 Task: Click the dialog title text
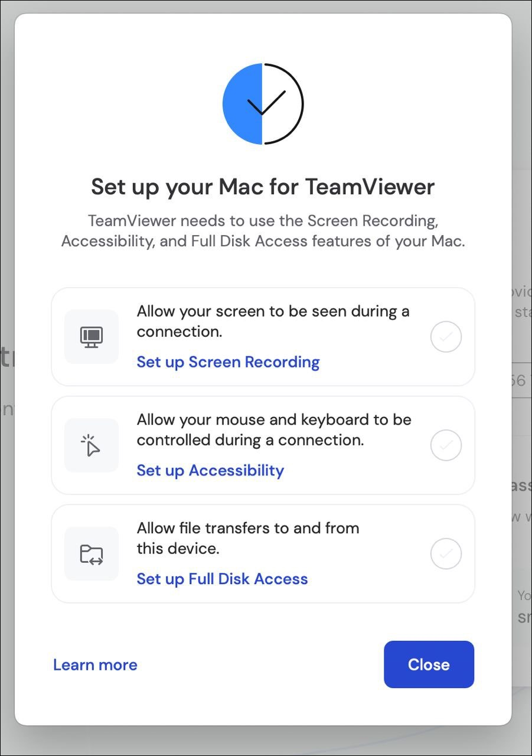click(262, 186)
